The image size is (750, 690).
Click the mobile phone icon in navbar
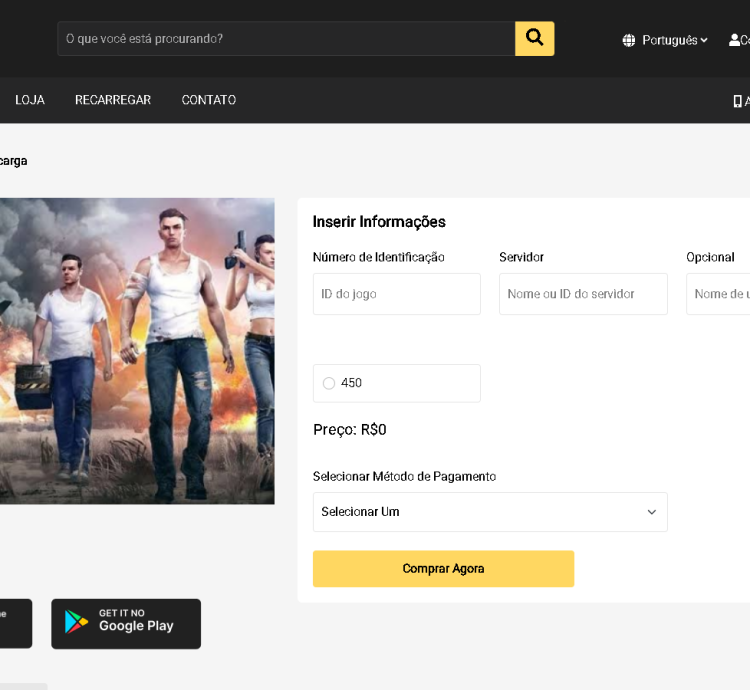coord(738,100)
